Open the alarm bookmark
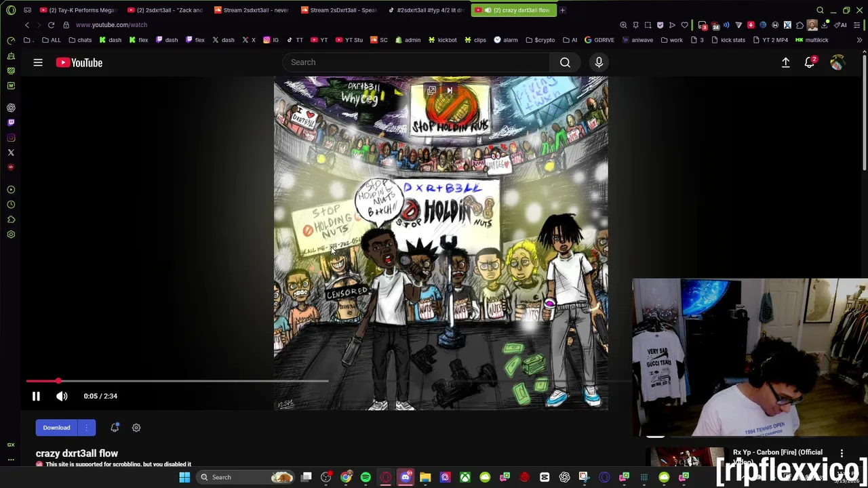 (x=506, y=40)
